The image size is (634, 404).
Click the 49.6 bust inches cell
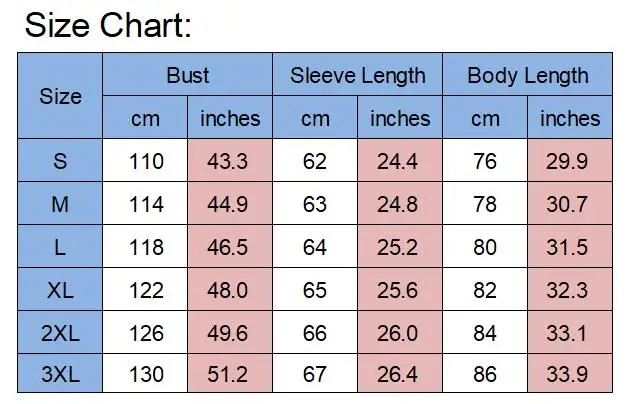(x=230, y=332)
